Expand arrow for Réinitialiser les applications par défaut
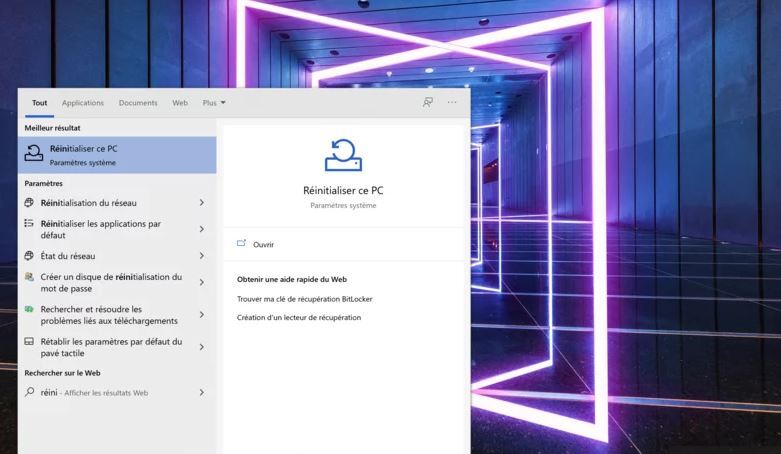 202,229
